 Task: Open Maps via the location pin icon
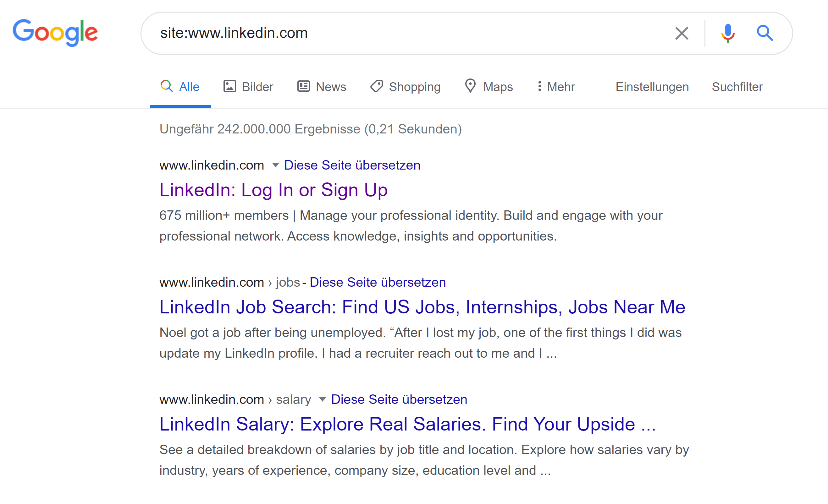pyautogui.click(x=470, y=86)
